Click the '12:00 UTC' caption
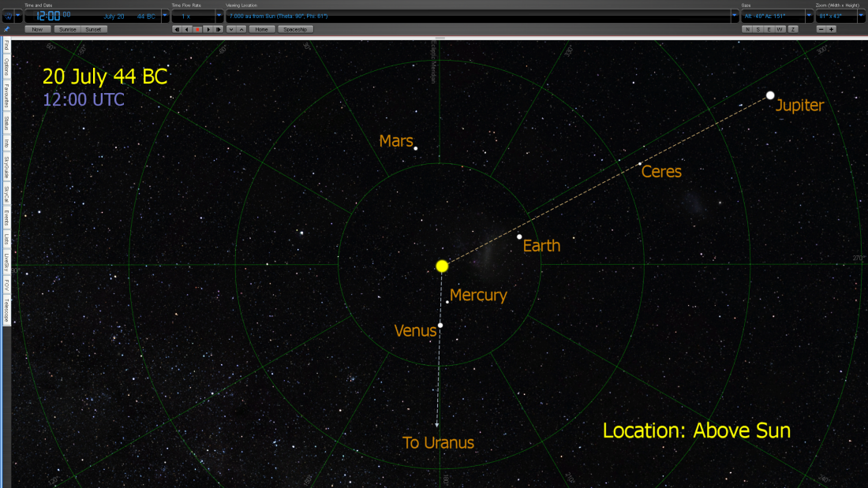Image resolution: width=868 pixels, height=488 pixels. point(84,99)
